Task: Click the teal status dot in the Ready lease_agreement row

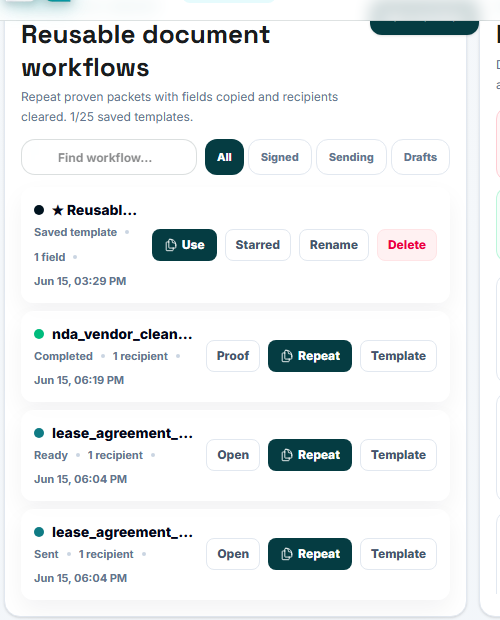Action: (x=39, y=433)
